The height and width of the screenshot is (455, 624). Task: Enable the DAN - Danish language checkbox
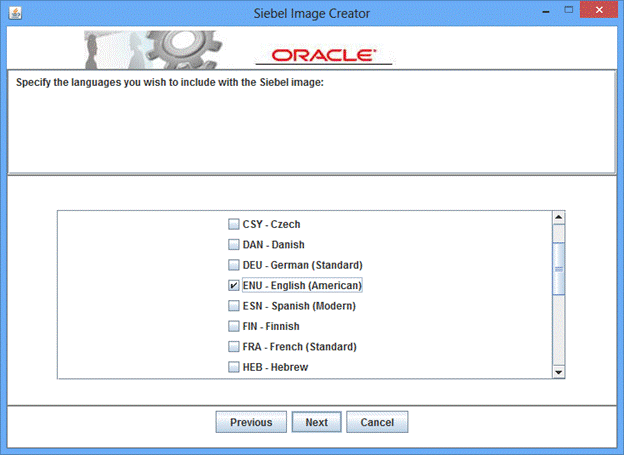[x=234, y=244]
